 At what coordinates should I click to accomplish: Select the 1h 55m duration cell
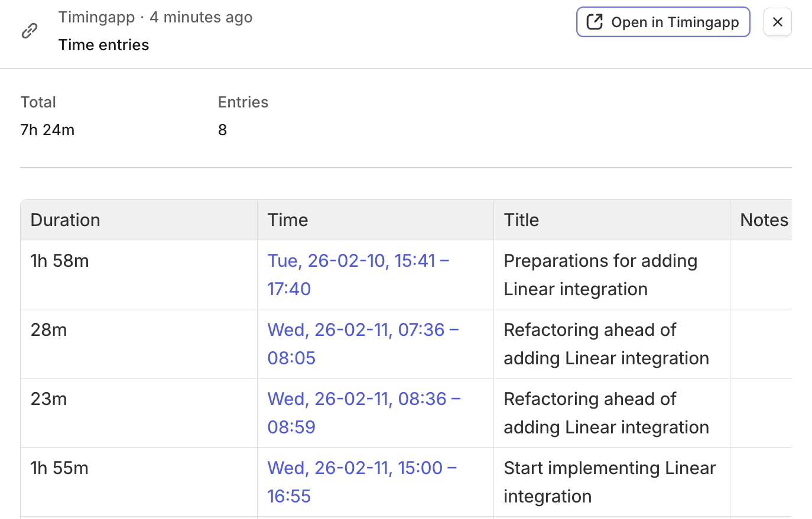click(x=60, y=468)
